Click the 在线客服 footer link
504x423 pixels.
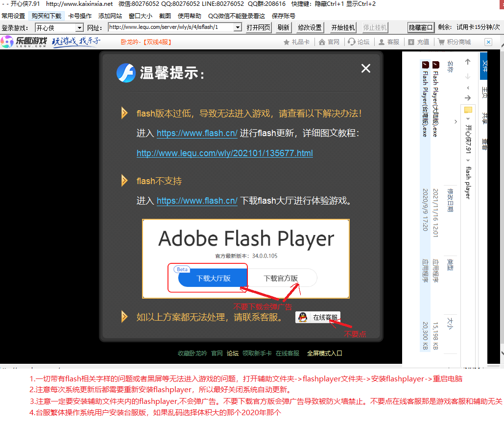(x=288, y=353)
